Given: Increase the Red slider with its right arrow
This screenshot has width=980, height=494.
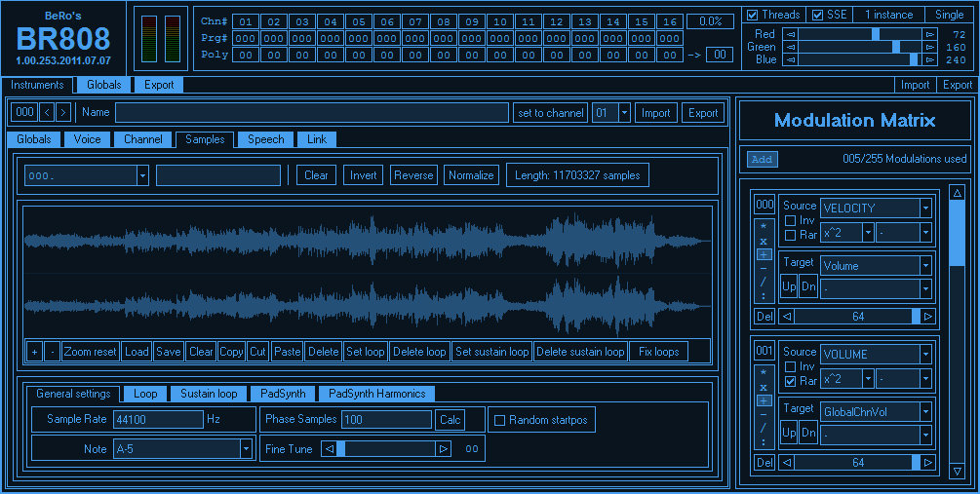Looking at the screenshot, I should coord(930,34).
